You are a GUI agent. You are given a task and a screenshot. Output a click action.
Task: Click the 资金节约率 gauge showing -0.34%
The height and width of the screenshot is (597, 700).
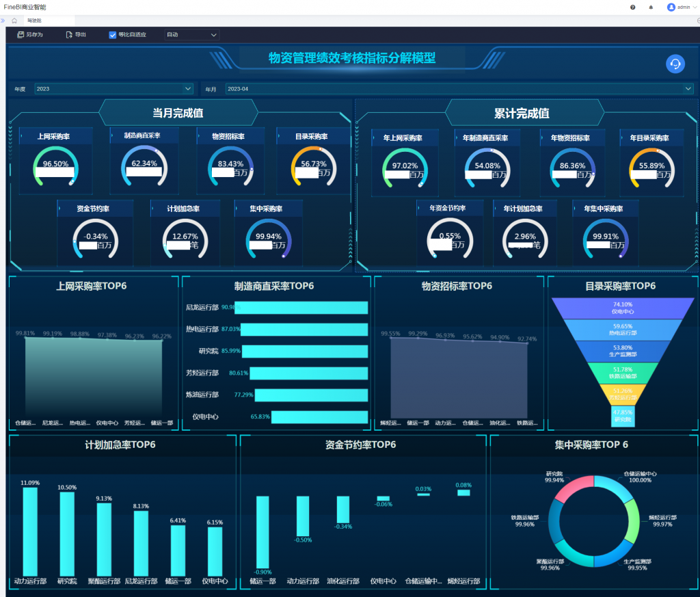(x=96, y=239)
